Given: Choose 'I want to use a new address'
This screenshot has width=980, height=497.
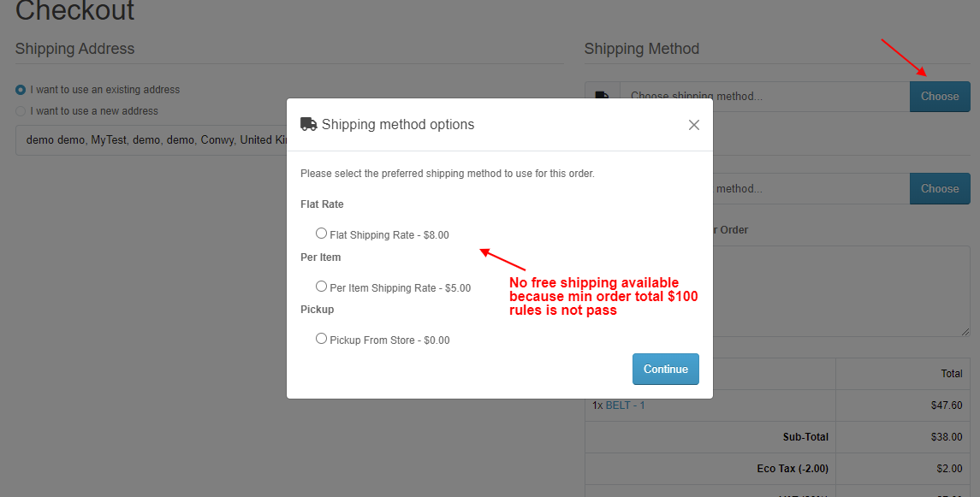Looking at the screenshot, I should (21, 111).
